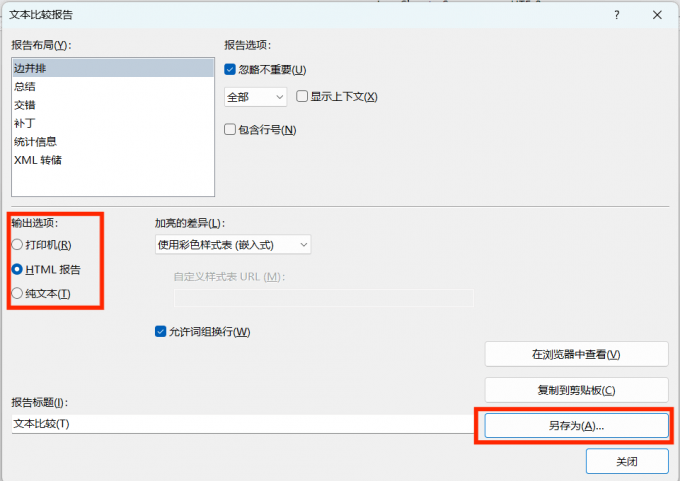Viewport: 680px width, 481px height.
Task: Choose the XML 转储 layout
Action: tap(113, 160)
